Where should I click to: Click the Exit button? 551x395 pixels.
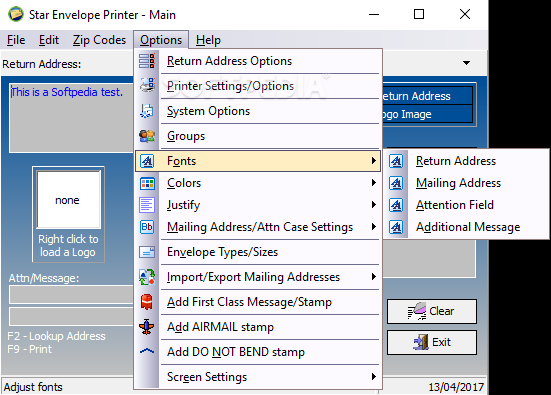pyautogui.click(x=432, y=342)
